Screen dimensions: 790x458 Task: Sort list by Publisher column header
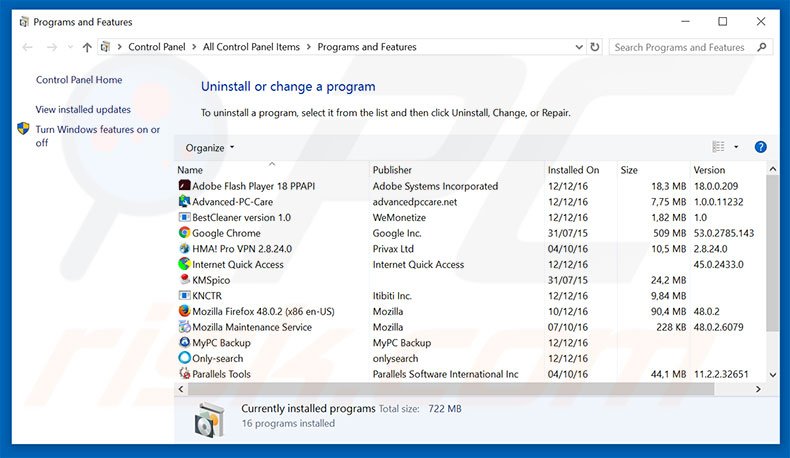tap(456, 170)
